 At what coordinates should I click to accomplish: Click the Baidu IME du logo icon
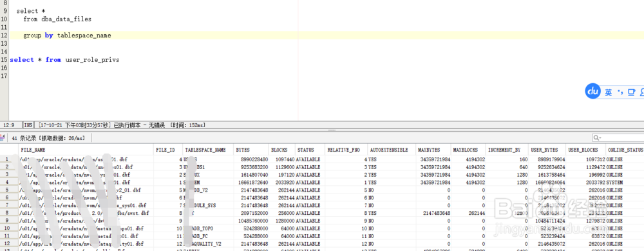[593, 92]
